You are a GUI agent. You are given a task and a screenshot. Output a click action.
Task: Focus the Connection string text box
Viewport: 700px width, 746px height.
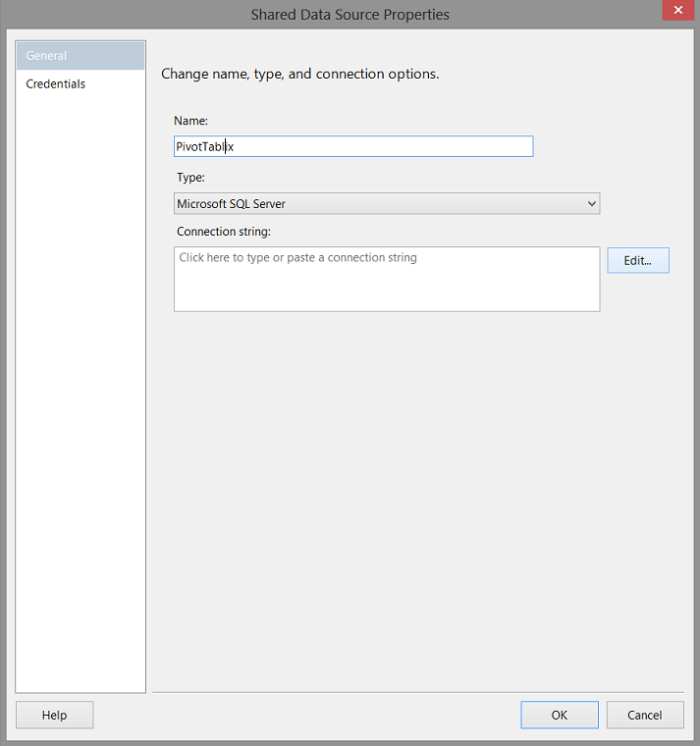387,285
